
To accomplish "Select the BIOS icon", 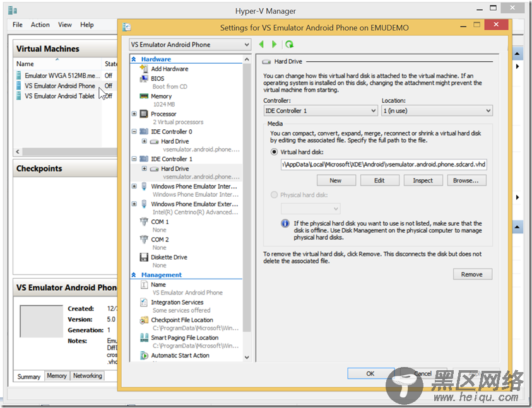I will coord(144,79).
